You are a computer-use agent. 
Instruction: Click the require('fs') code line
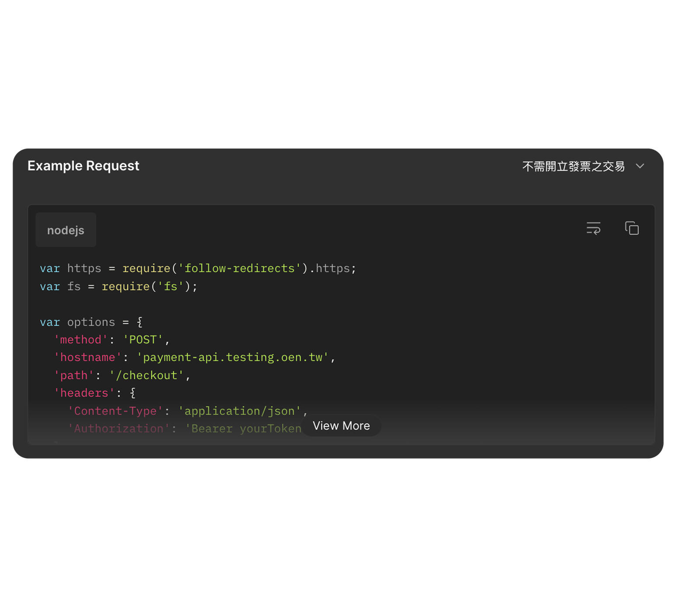coord(119,286)
